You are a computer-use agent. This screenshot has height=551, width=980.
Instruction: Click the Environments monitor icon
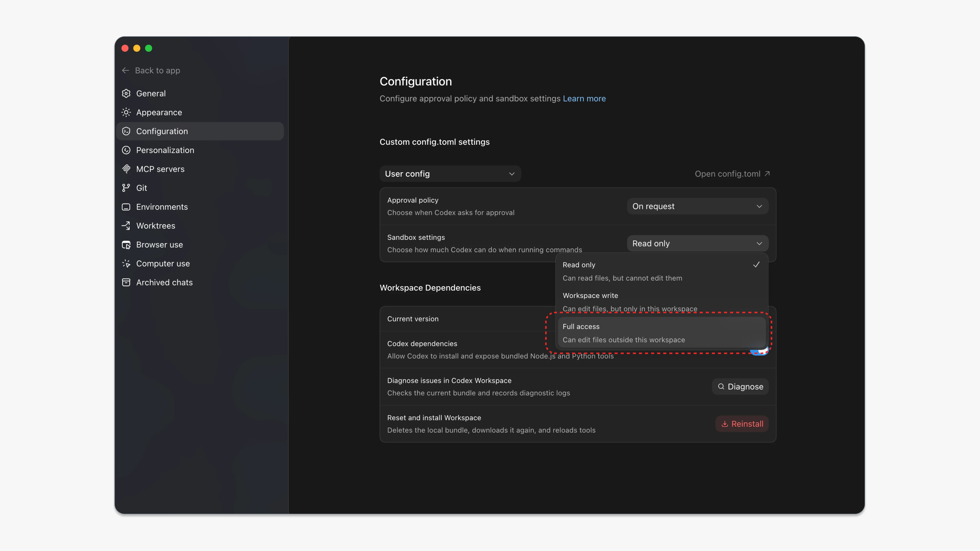click(126, 207)
